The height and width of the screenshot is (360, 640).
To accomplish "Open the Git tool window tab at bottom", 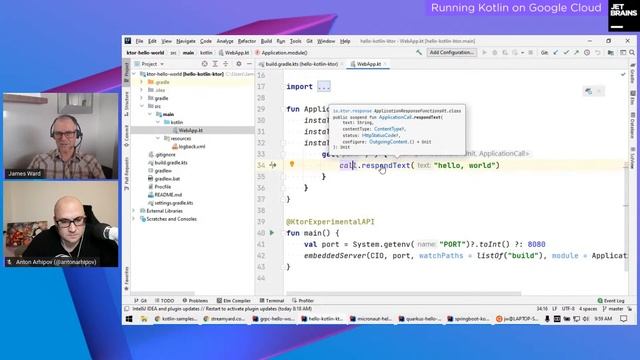I will (140, 300).
